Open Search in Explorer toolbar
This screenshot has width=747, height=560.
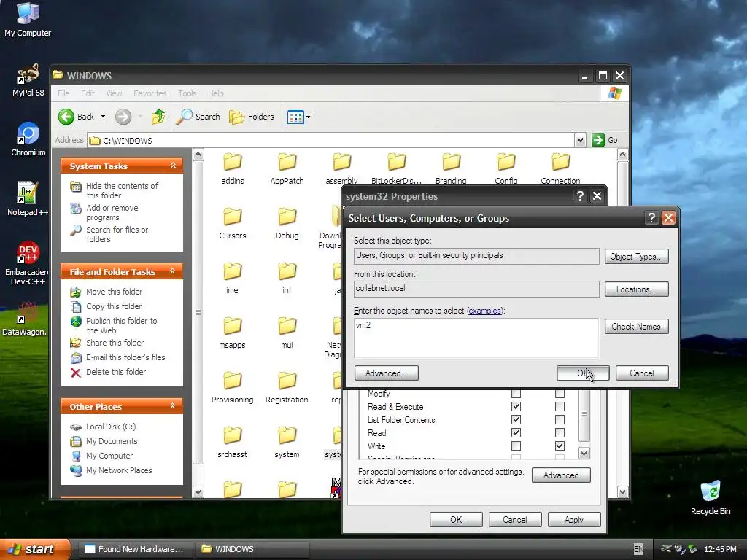[x=198, y=117]
